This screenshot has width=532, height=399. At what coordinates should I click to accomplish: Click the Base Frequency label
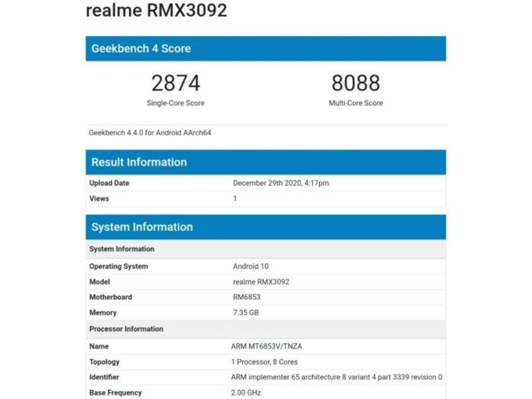pyautogui.click(x=115, y=393)
